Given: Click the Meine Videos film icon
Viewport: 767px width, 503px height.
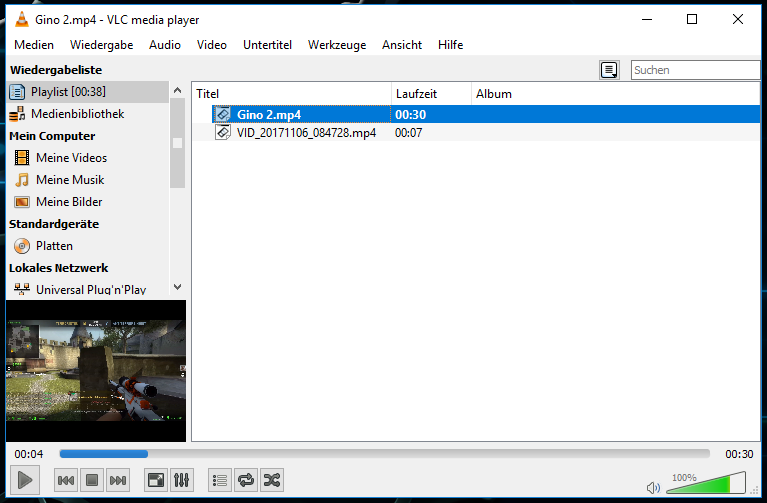Looking at the screenshot, I should [22, 158].
